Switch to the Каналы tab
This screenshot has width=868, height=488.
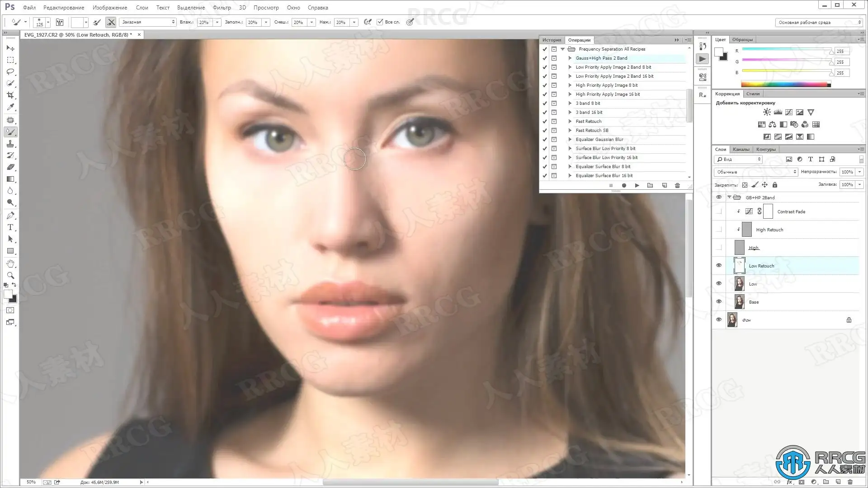[741, 149]
